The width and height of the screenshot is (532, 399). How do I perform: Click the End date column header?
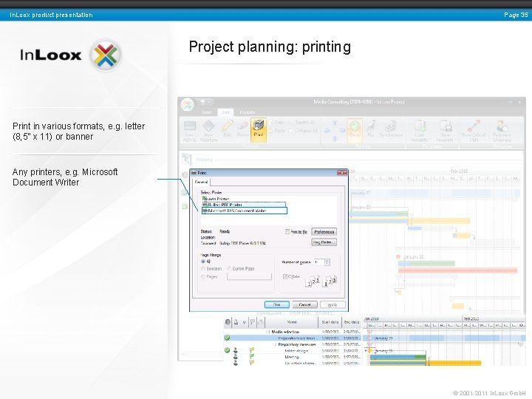coord(352,322)
